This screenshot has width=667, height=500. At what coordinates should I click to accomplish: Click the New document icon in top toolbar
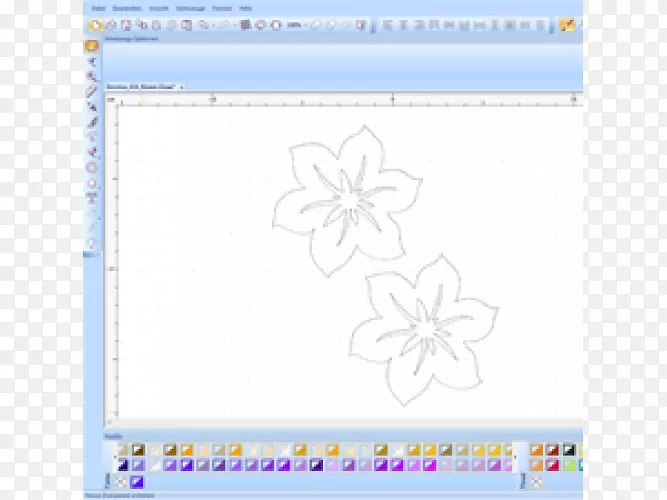(98, 24)
